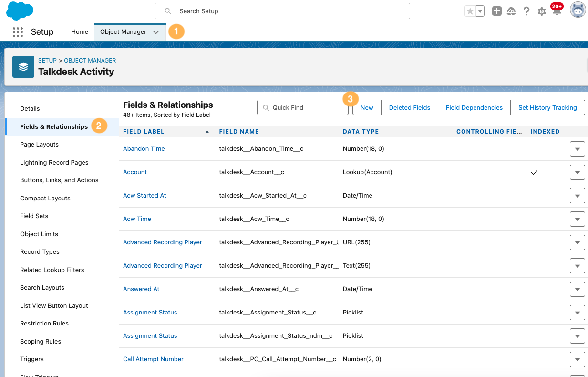Open the row actions dropdown for Abandon Time
588x377 pixels.
coord(578,149)
